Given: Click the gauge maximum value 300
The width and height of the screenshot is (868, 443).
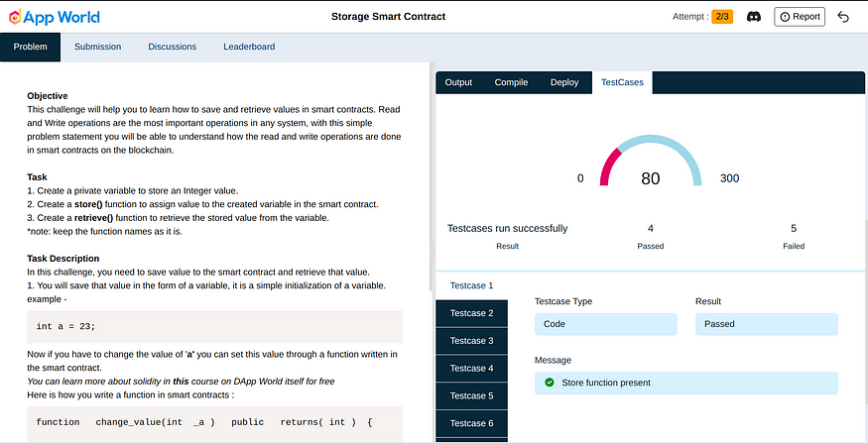Looking at the screenshot, I should tap(729, 178).
